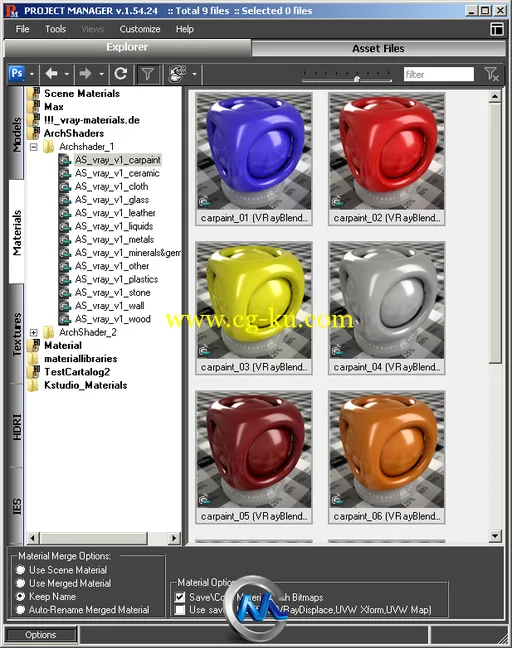The height and width of the screenshot is (648, 512).
Task: Select the Kstudio_Materials folder
Action: [x=86, y=385]
